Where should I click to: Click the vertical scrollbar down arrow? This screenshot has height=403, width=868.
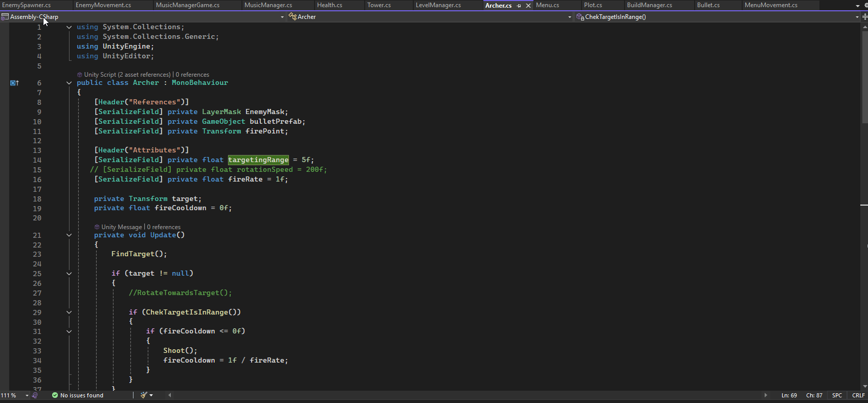point(864,387)
